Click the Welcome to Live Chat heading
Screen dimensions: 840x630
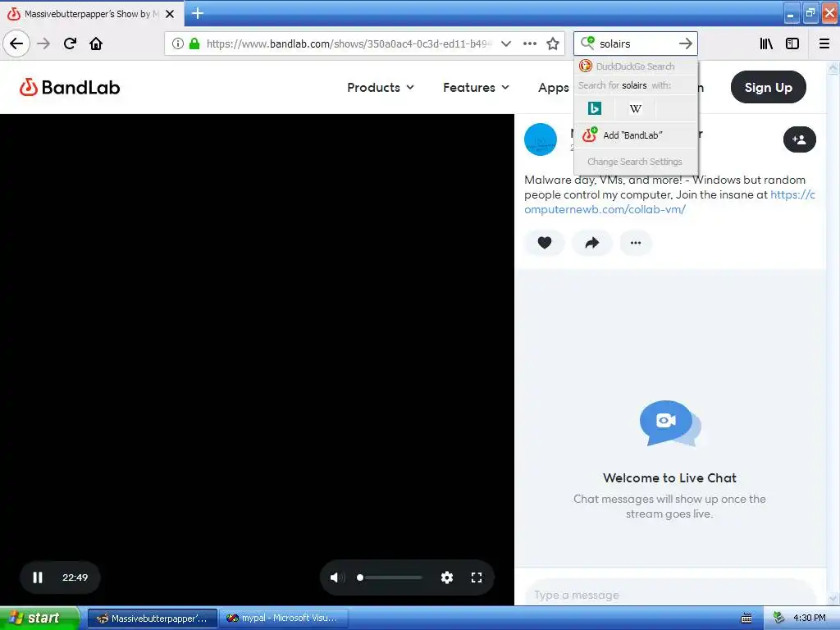pyautogui.click(x=669, y=478)
